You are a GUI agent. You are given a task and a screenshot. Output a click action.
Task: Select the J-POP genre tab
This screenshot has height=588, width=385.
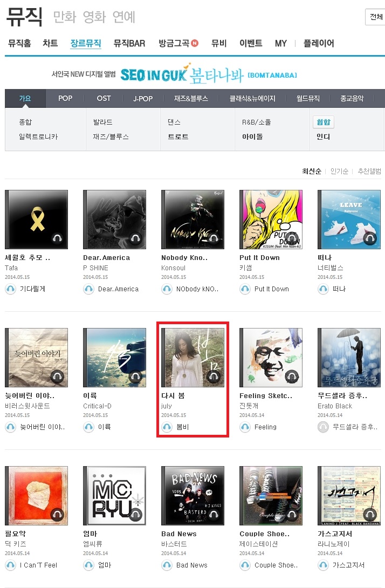pos(143,99)
